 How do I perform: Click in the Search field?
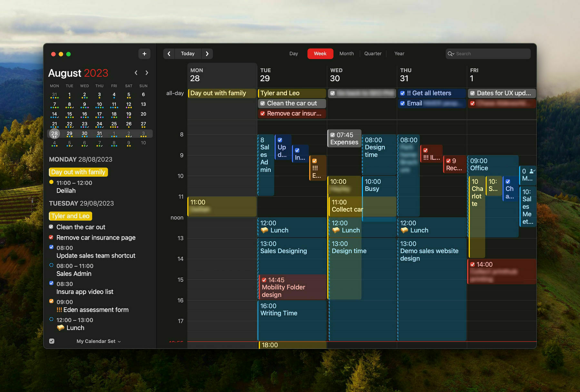[488, 54]
